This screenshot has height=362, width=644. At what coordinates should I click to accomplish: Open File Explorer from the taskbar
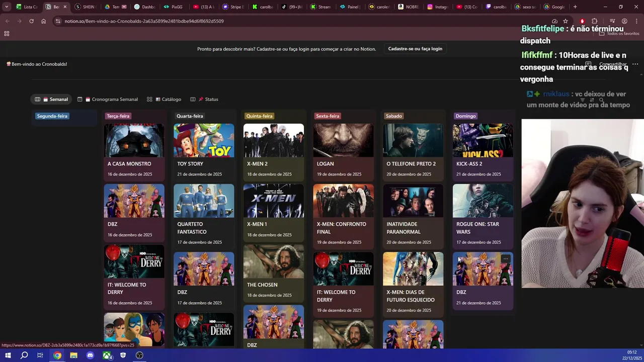pos(73,355)
